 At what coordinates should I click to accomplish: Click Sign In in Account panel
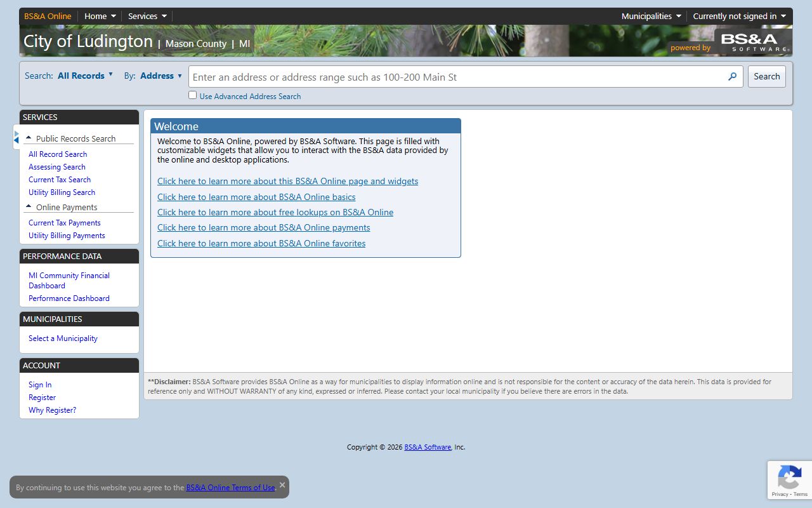(40, 385)
